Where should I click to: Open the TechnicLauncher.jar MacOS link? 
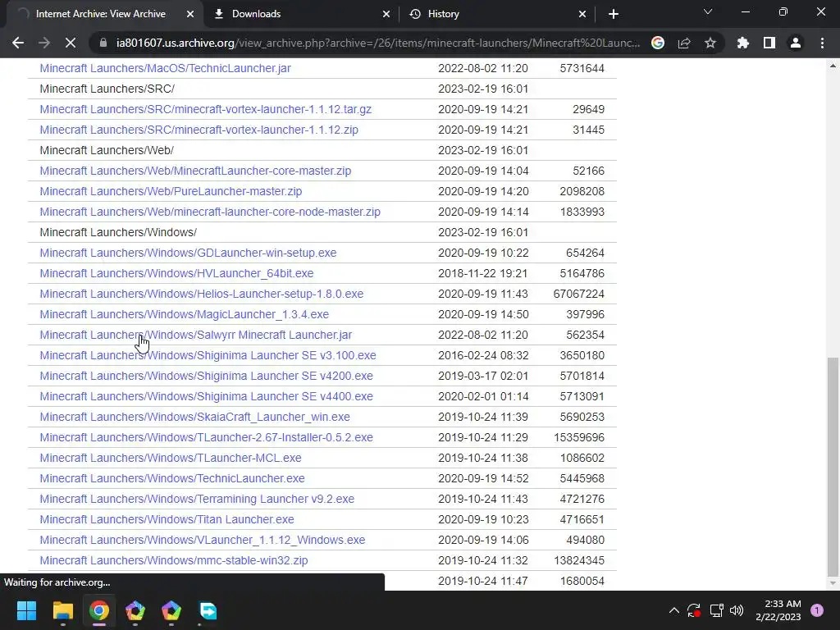165,68
